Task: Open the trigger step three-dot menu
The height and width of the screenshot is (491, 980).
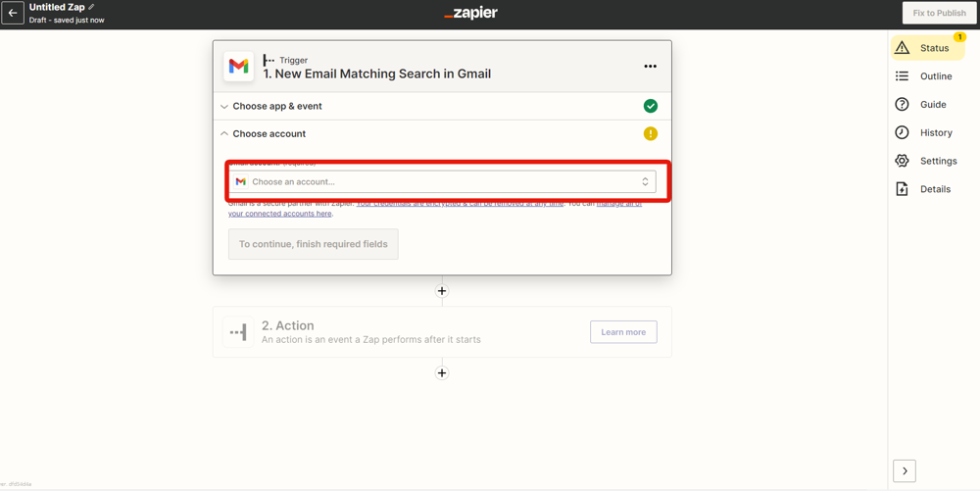Action: point(650,67)
